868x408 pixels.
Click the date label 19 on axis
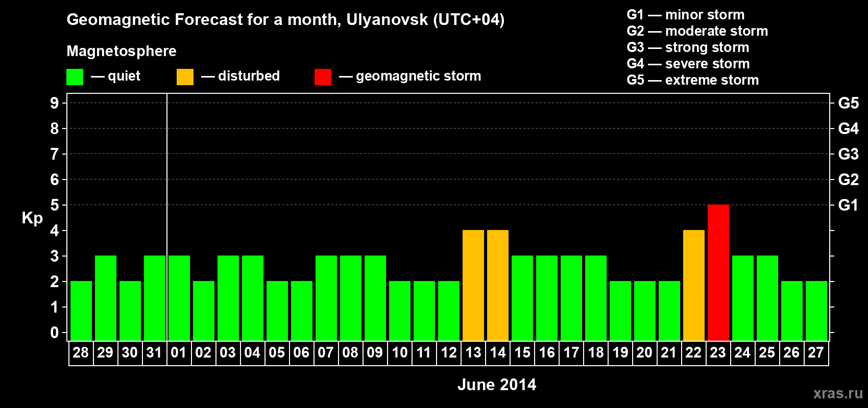[620, 352]
